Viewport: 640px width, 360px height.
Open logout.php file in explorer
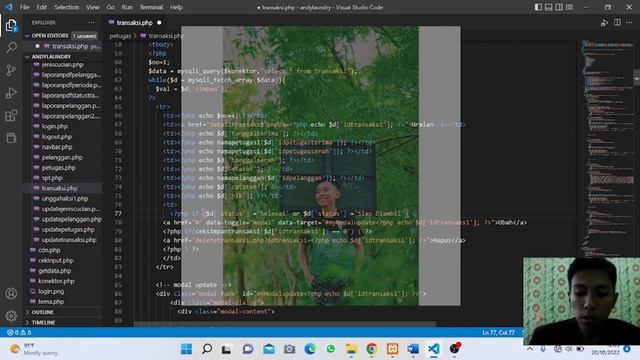57,137
